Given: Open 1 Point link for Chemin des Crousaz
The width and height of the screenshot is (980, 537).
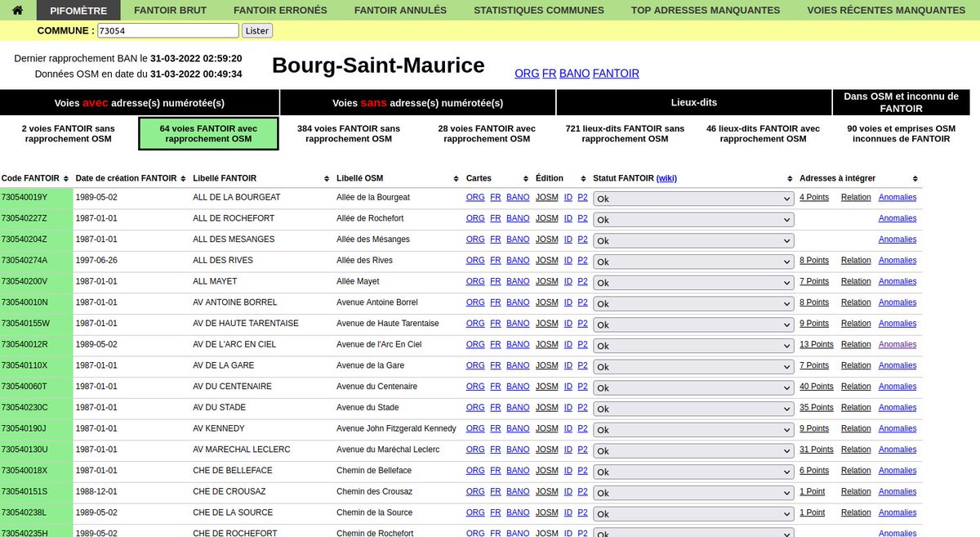Looking at the screenshot, I should click(x=812, y=491).
